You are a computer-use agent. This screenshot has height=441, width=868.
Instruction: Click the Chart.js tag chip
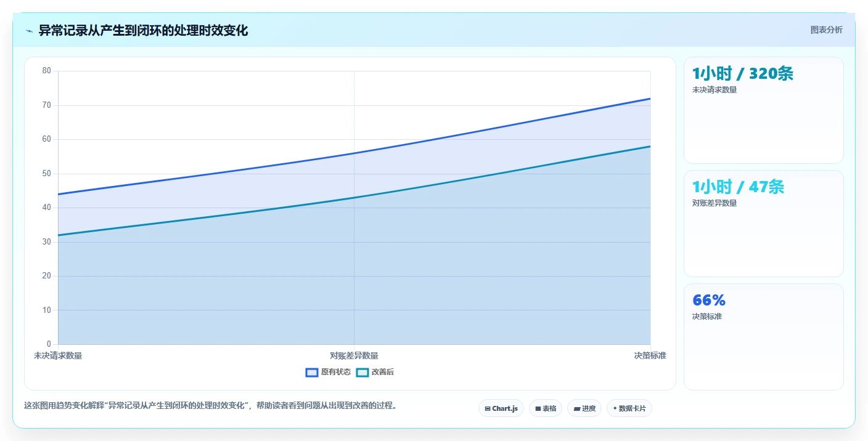501,408
